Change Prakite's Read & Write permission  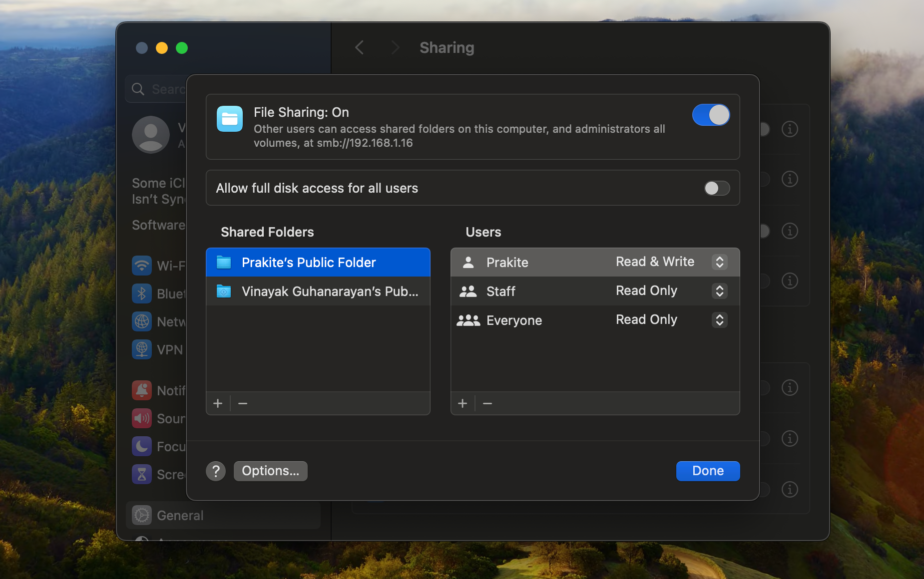pos(719,262)
